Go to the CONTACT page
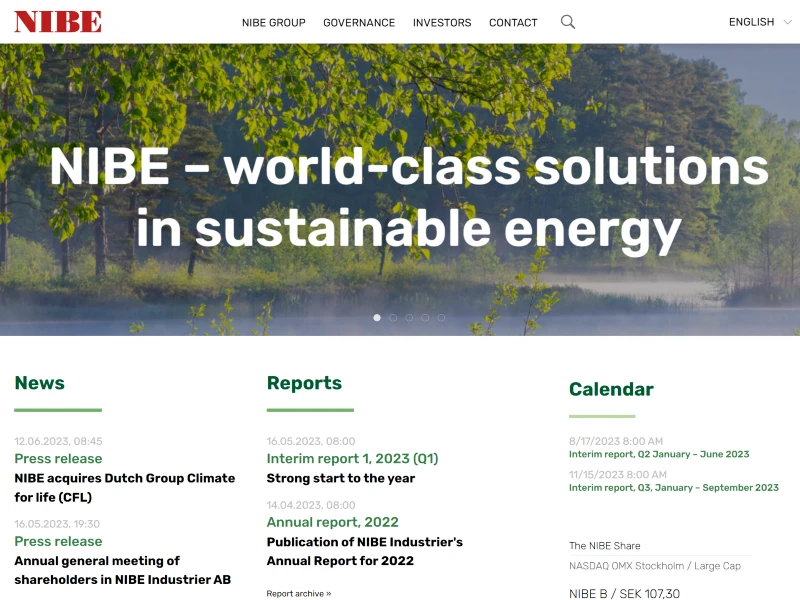 coord(513,22)
